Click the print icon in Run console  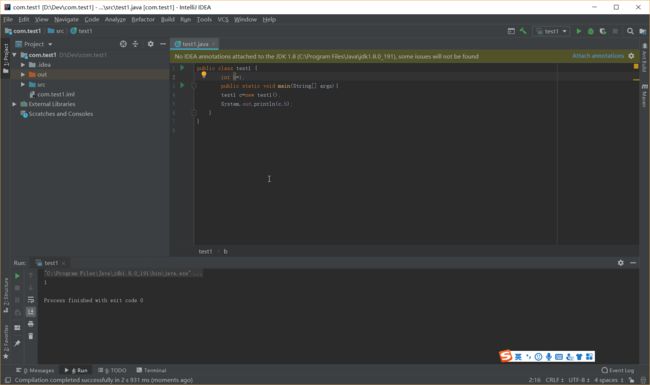point(31,324)
